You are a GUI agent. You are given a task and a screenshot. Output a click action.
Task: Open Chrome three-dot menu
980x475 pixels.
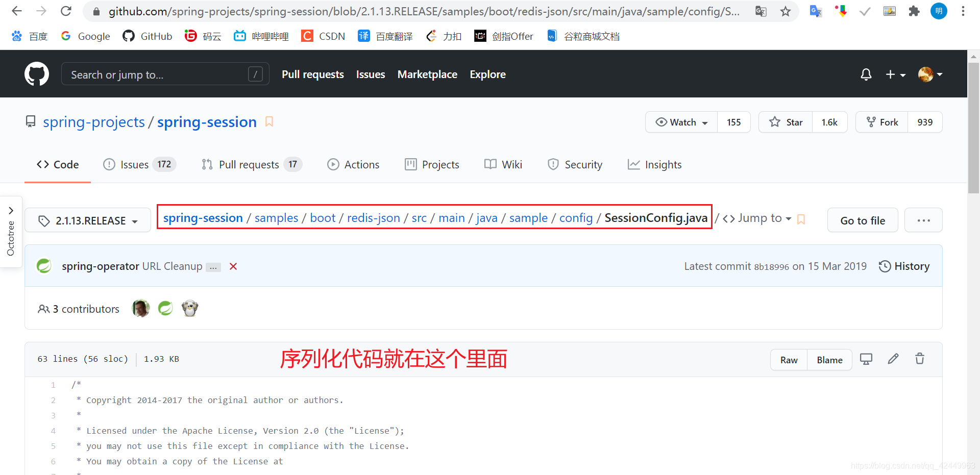coord(963,11)
